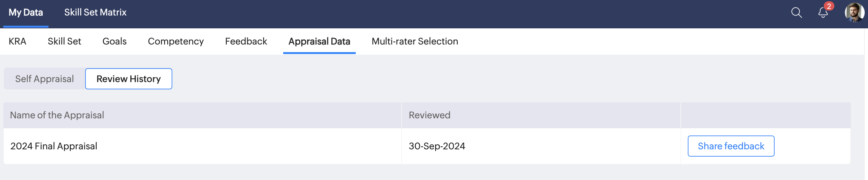Open the Feedback tab

246,42
